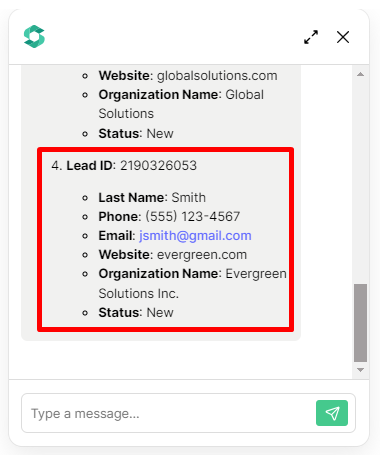
Task: Click the Website: evergreen.com entry
Action: tap(173, 255)
